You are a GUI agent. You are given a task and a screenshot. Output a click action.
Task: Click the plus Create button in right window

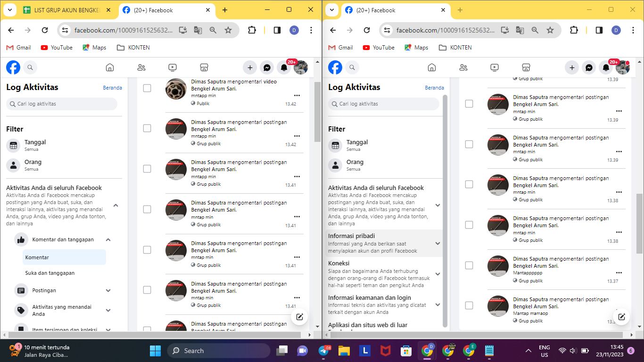(x=572, y=67)
